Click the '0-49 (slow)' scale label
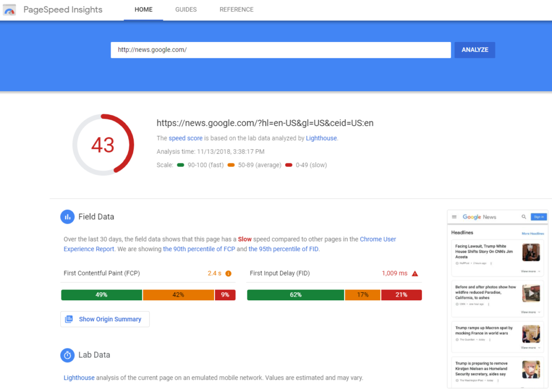 coord(311,165)
